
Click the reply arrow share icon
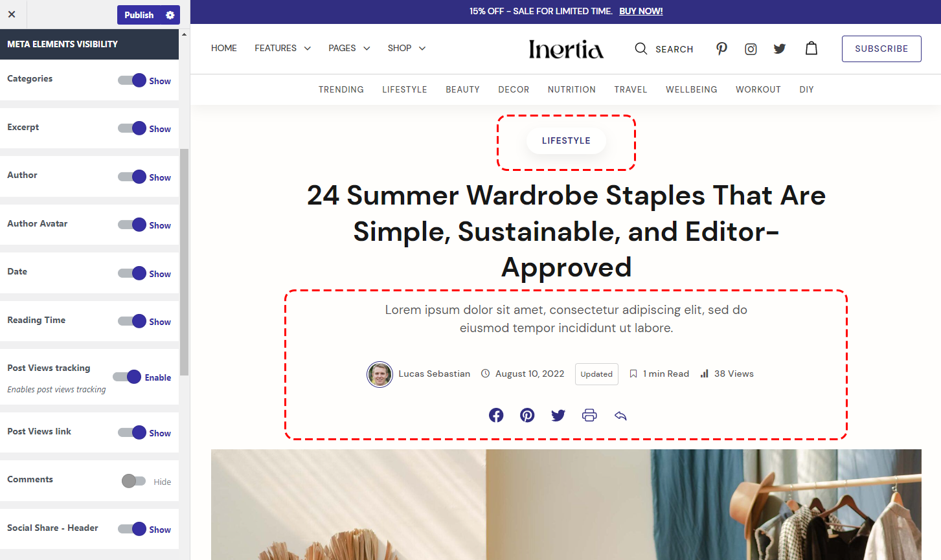click(x=620, y=416)
